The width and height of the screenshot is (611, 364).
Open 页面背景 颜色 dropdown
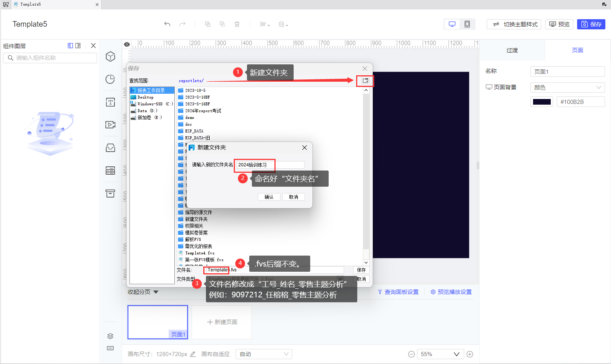tap(567, 87)
